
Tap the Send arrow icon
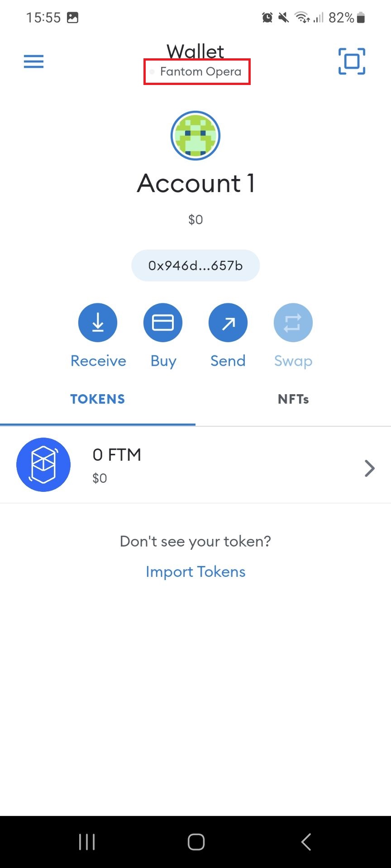(x=228, y=323)
